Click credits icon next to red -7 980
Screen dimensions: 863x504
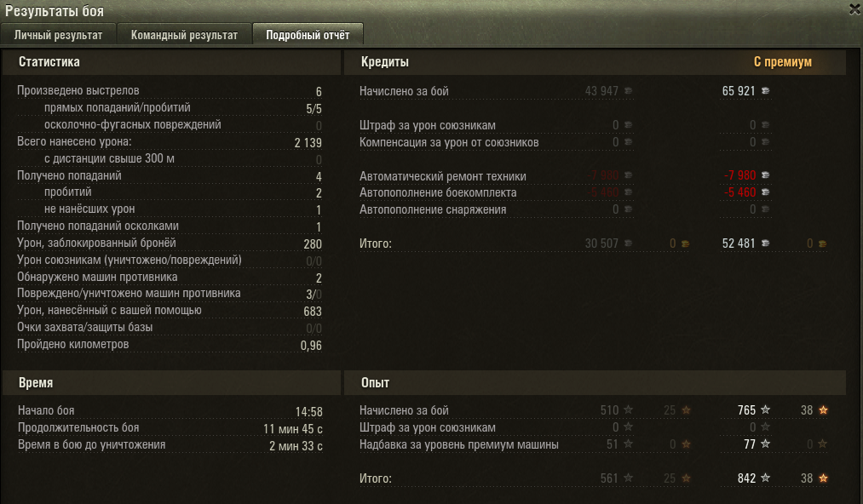pos(765,175)
